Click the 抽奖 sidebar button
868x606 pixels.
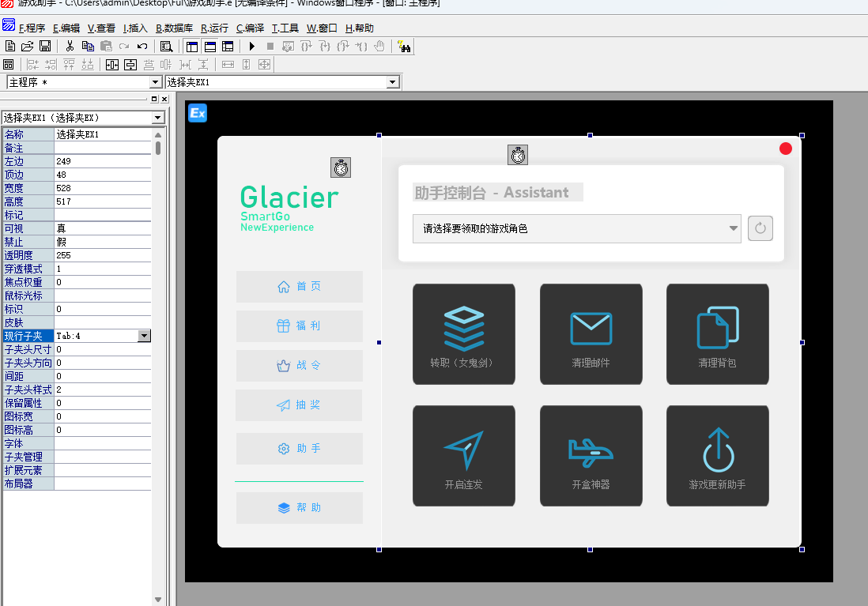click(299, 405)
